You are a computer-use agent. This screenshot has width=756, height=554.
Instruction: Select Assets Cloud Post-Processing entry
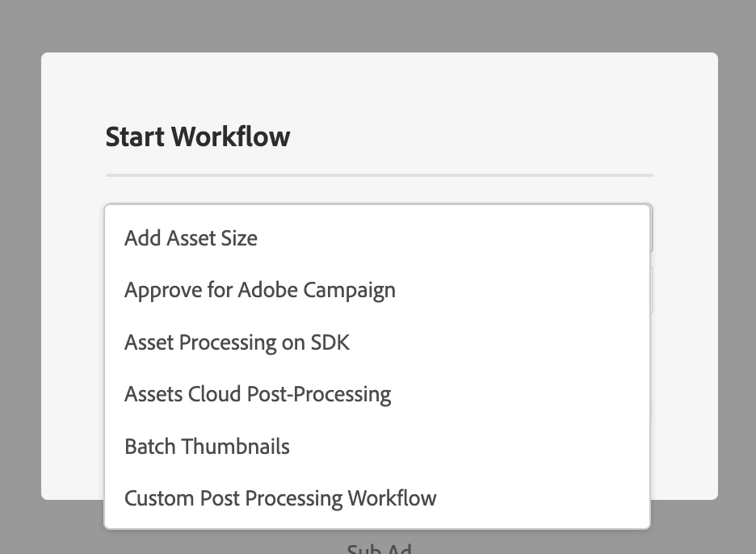[257, 394]
